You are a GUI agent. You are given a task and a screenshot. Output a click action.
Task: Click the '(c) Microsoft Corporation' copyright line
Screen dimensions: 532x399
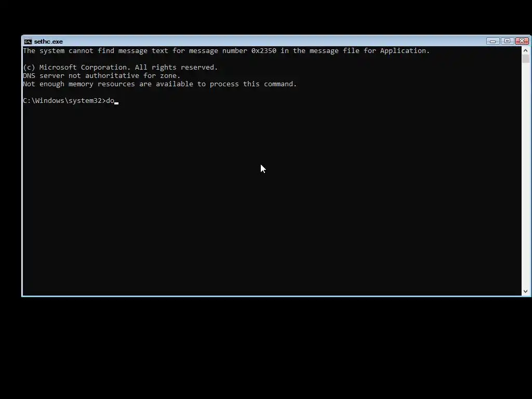coord(120,68)
